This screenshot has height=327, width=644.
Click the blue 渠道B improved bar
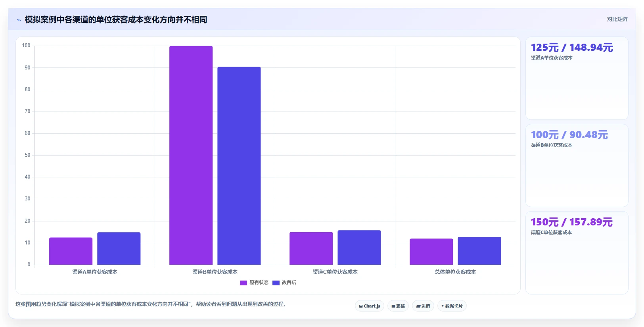pyautogui.click(x=239, y=166)
